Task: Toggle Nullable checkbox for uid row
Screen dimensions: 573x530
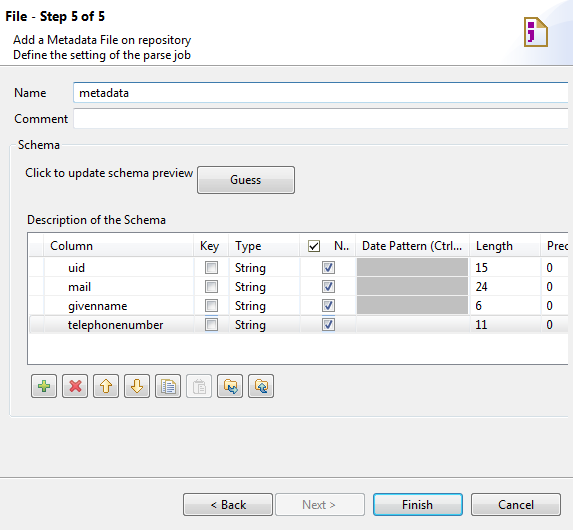Action: pyautogui.click(x=328, y=268)
